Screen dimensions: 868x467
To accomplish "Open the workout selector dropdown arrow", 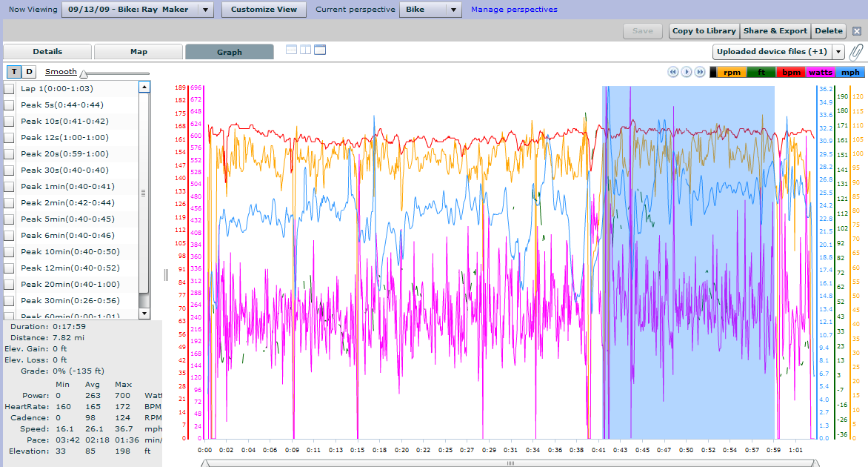I will tap(205, 10).
